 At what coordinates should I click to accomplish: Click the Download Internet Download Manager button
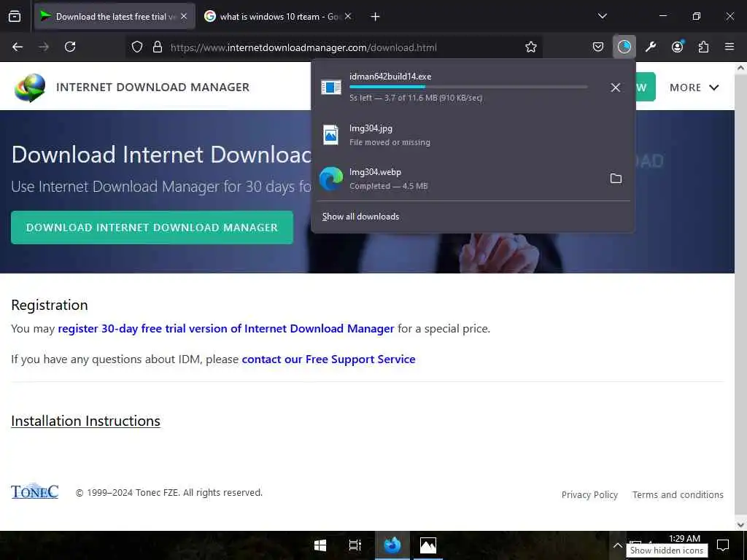point(152,227)
